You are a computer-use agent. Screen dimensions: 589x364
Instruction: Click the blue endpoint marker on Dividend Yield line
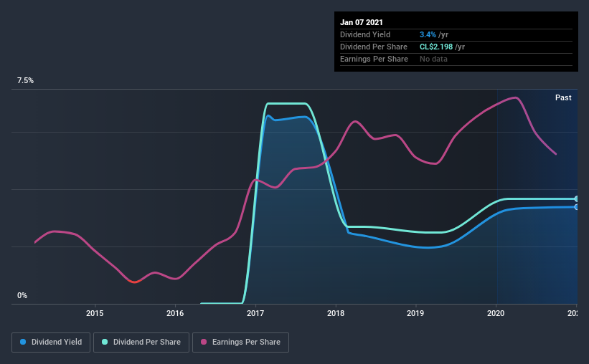coord(577,207)
